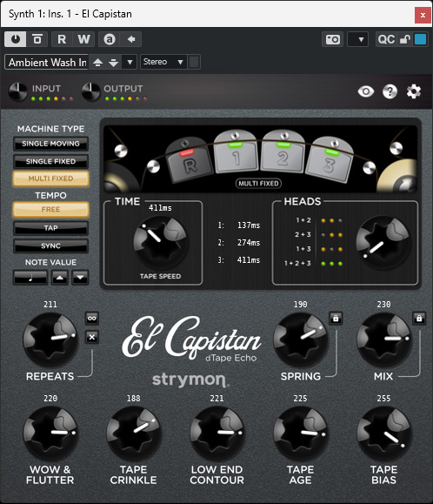The width and height of the screenshot is (433, 504).
Task: Click the MIX knob
Action: point(383,339)
